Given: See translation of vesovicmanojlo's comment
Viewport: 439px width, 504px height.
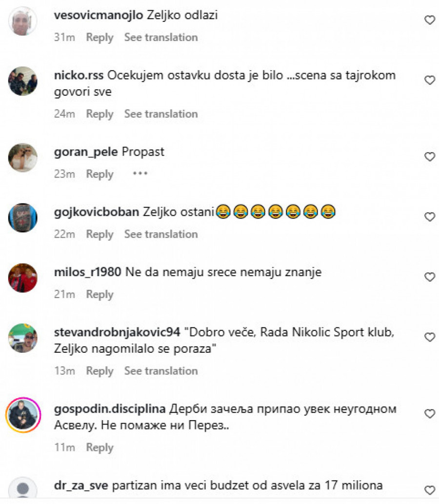Looking at the screenshot, I should pos(161,37).
